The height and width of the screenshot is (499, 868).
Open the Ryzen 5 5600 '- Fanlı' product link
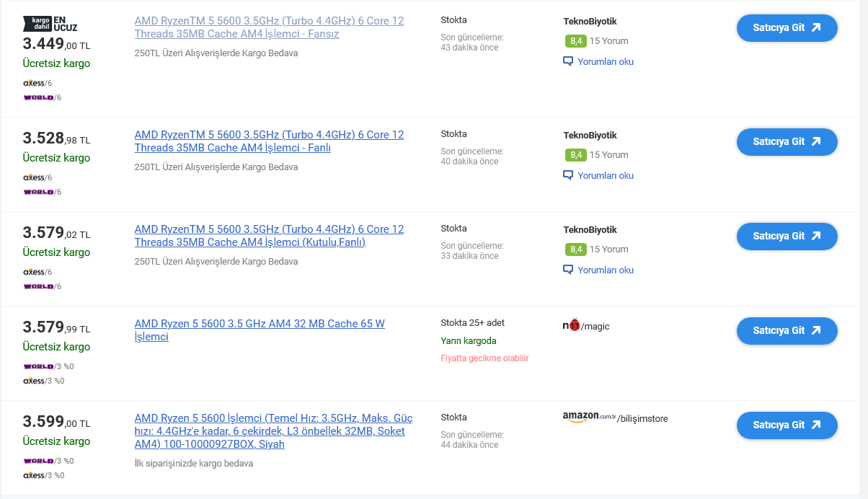(x=269, y=141)
